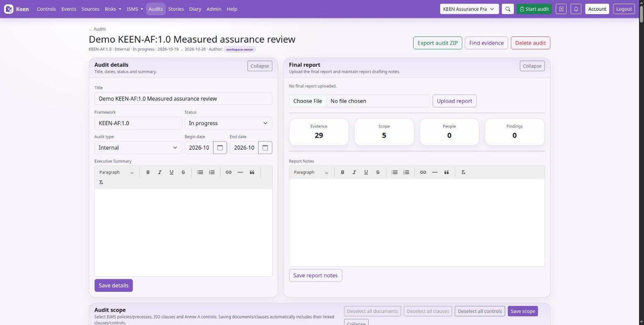
Task: Open the notifications bell icon
Action: click(576, 9)
